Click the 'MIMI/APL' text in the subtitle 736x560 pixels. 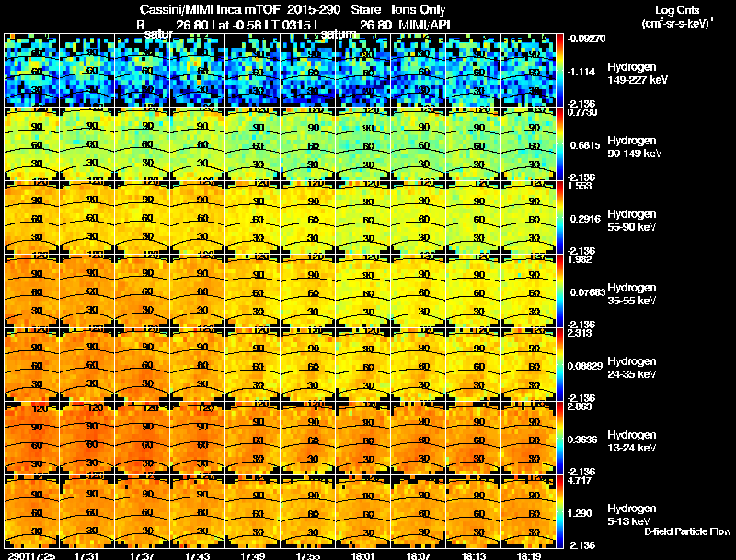(427, 26)
